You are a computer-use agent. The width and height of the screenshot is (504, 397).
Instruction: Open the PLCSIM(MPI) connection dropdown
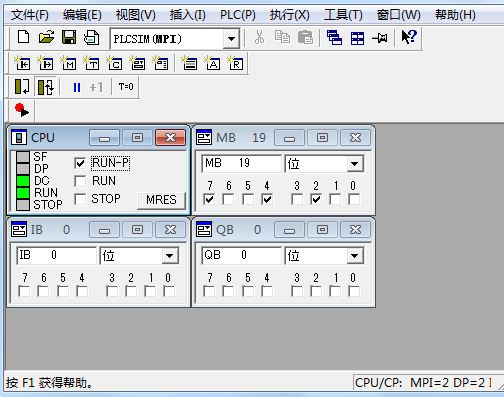coord(231,39)
